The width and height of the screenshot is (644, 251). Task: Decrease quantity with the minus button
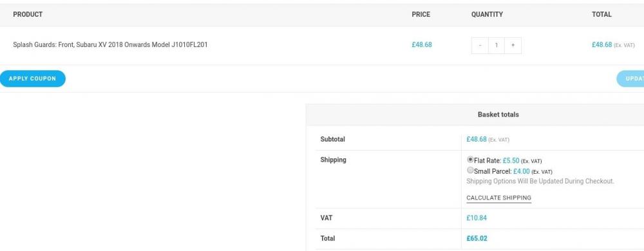[480, 46]
